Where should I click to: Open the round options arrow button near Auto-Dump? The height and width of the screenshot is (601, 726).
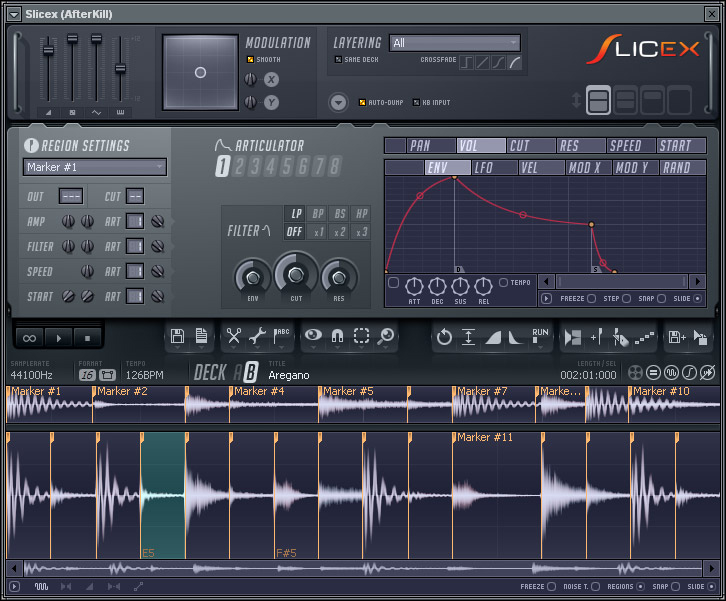(x=338, y=102)
